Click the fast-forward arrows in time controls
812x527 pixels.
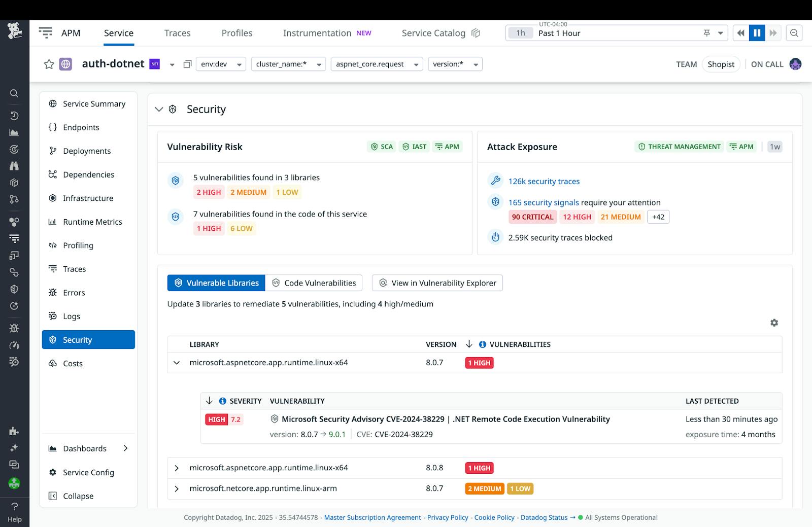point(773,32)
